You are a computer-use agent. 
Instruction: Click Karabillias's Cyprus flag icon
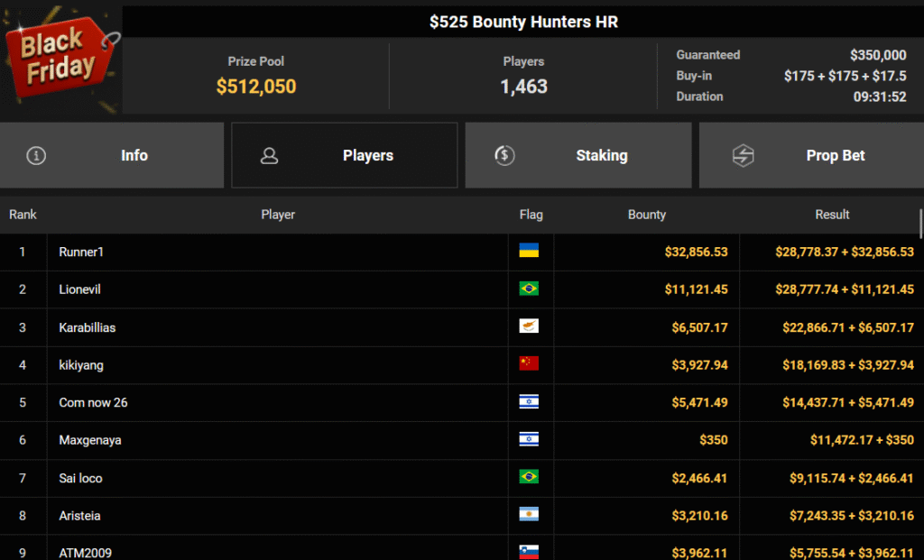[529, 326]
